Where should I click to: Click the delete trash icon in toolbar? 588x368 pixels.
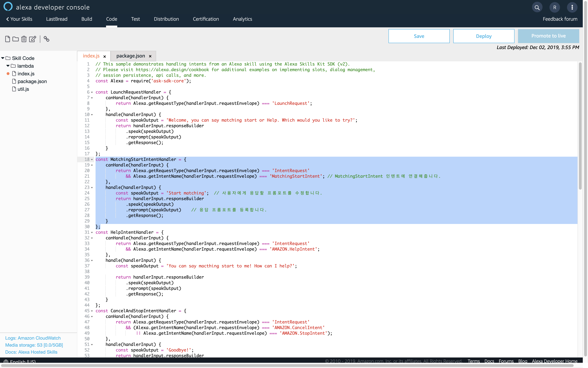(x=24, y=39)
